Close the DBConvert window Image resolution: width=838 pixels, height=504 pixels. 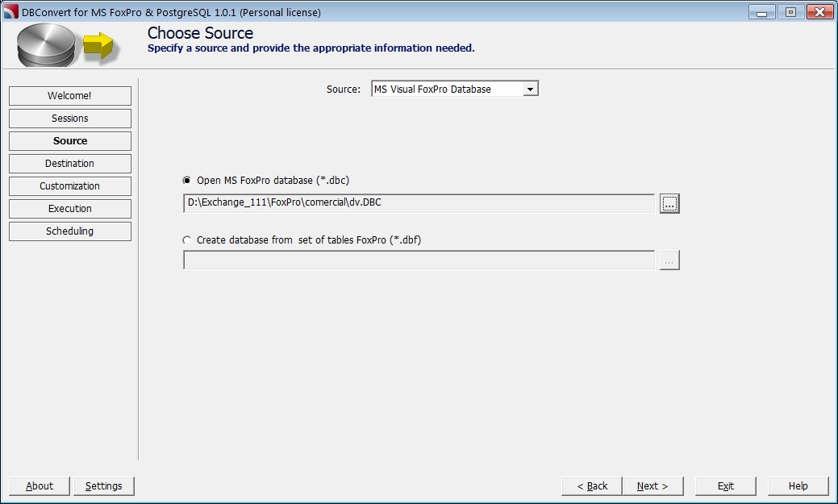(x=819, y=12)
